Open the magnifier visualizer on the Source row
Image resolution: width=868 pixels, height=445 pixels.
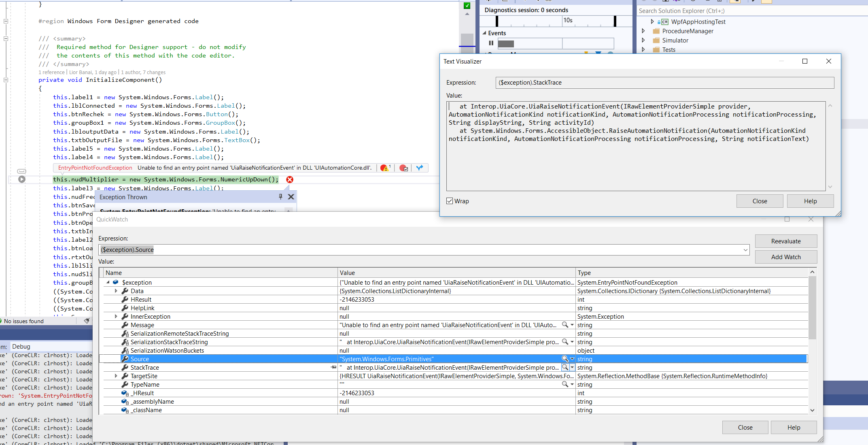pos(564,359)
